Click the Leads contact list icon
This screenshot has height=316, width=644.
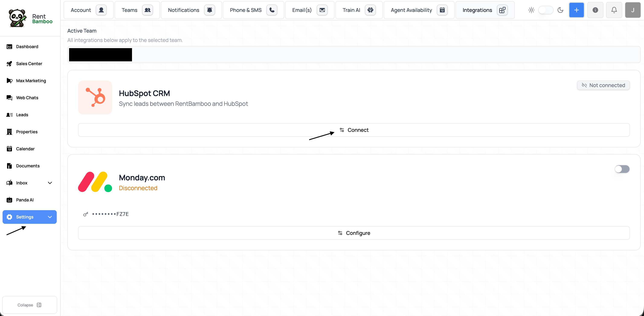point(9,115)
